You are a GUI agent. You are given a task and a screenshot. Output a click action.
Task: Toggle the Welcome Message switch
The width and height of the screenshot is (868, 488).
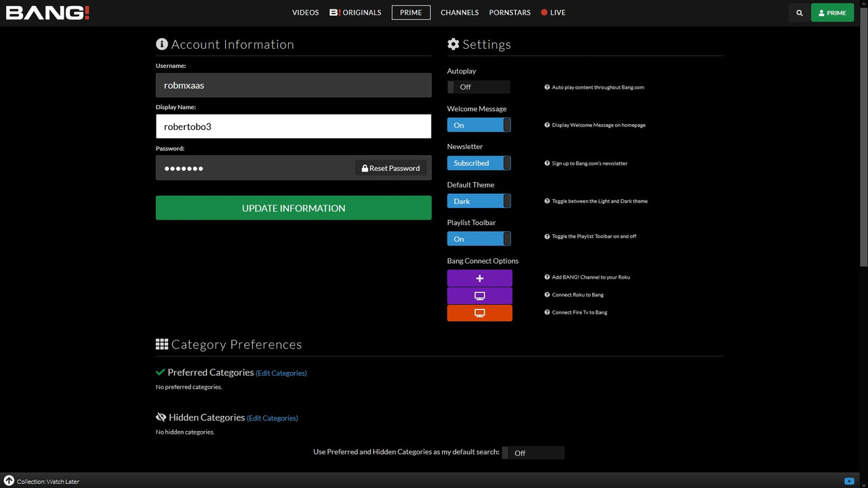pos(479,125)
